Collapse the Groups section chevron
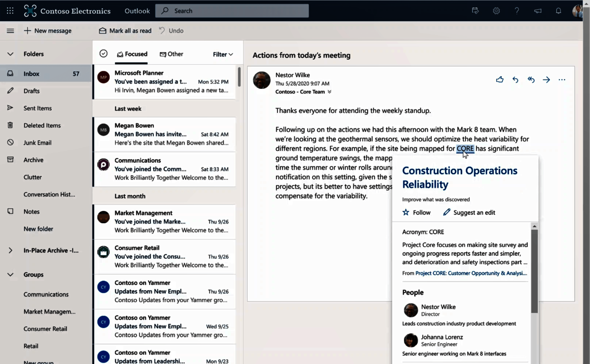 pos(10,275)
